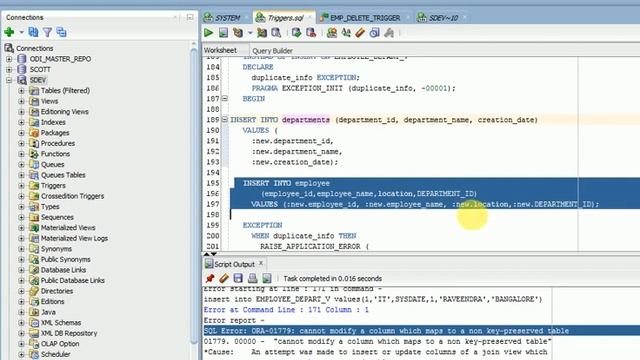Expand the SCOTT connection
The width and height of the screenshot is (640, 360).
click(x=9, y=69)
